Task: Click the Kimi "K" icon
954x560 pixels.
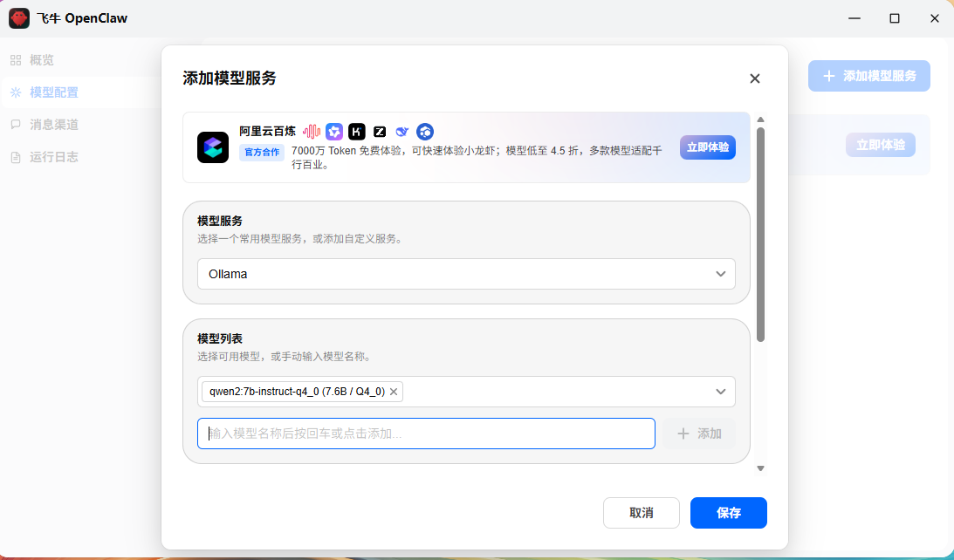Action: (356, 131)
